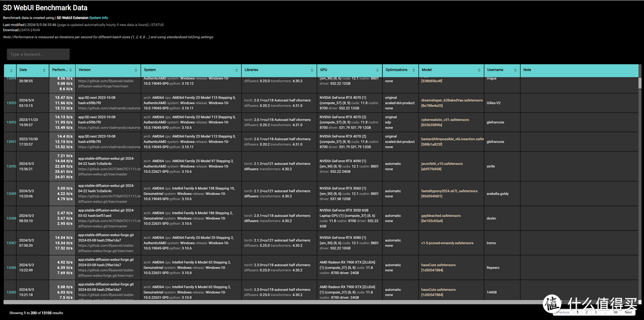Select the Note column header

pyautogui.click(x=579, y=70)
